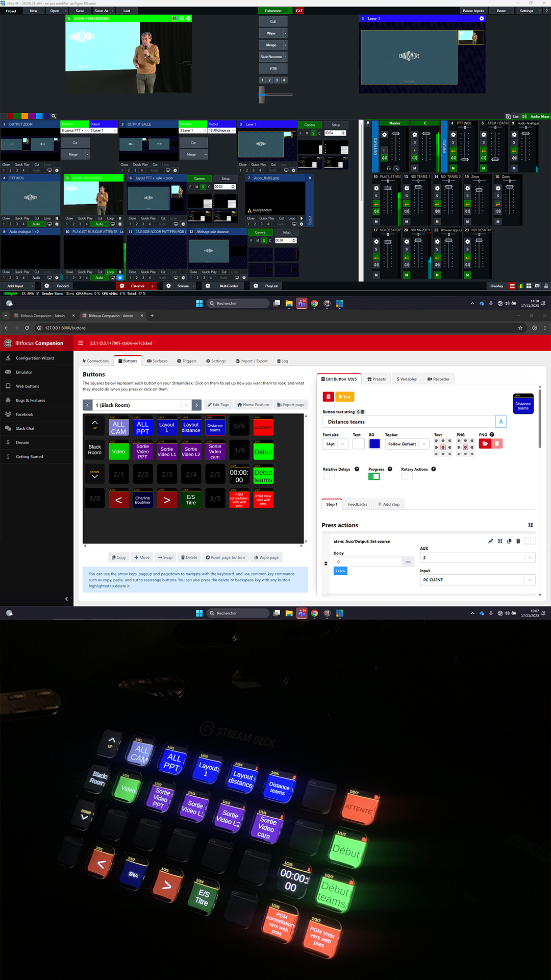Click the hamburger menu icon in Companion header

[81, 343]
